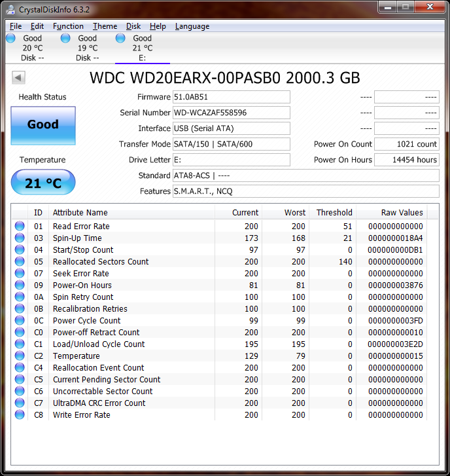Select the Spin-Up Time attribute name
450x476 pixels.
77,238
